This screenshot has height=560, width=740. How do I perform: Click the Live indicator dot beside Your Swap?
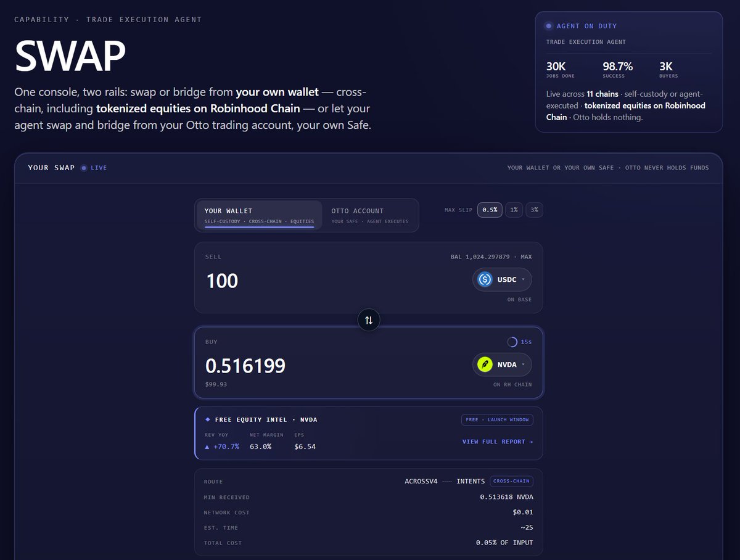[83, 168]
